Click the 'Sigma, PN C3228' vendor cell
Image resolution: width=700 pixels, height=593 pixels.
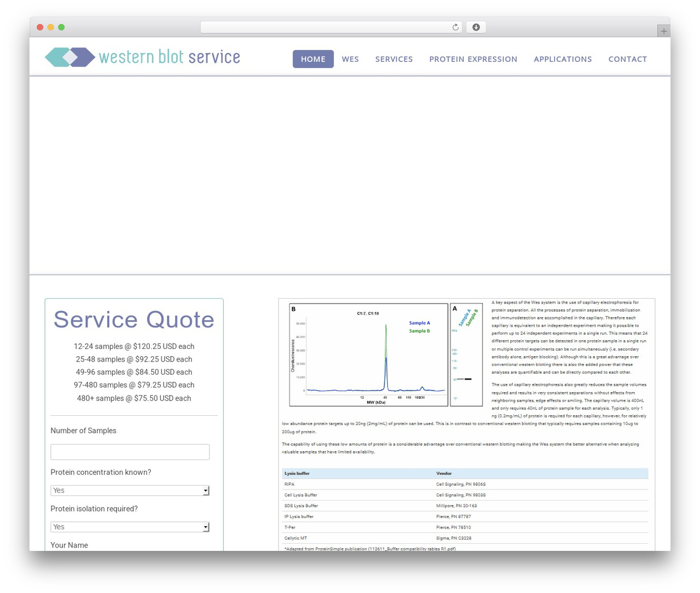coord(453,538)
